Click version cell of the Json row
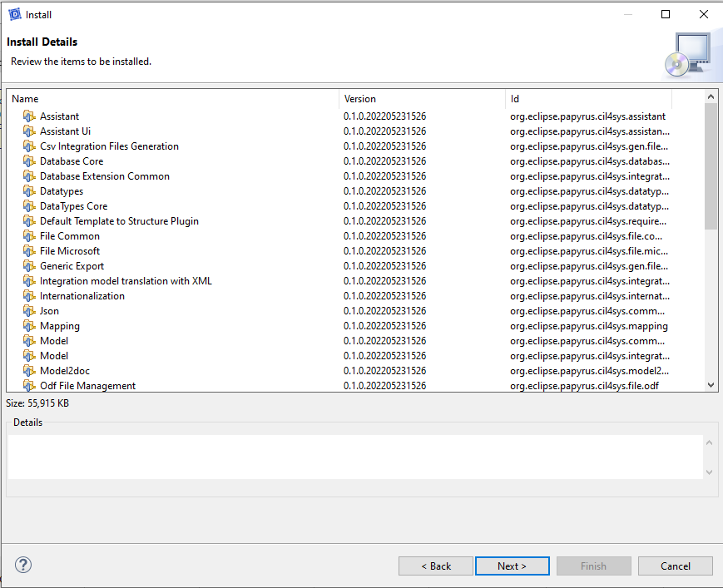The height and width of the screenshot is (588, 723). pyautogui.click(x=384, y=311)
